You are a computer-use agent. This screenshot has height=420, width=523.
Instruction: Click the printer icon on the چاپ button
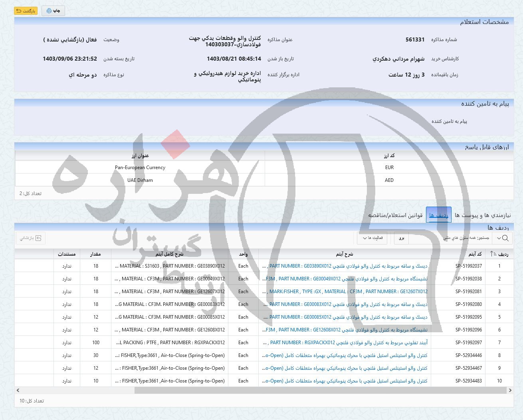(x=49, y=11)
